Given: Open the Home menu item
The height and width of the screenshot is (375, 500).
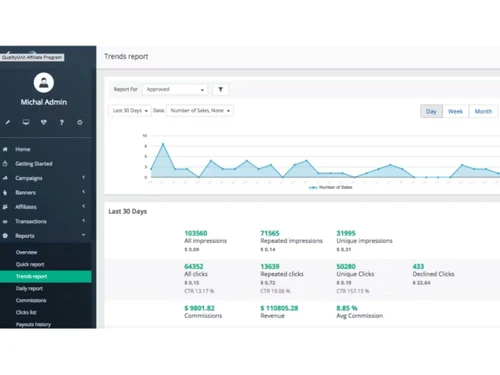Looking at the screenshot, I should coord(23,149).
